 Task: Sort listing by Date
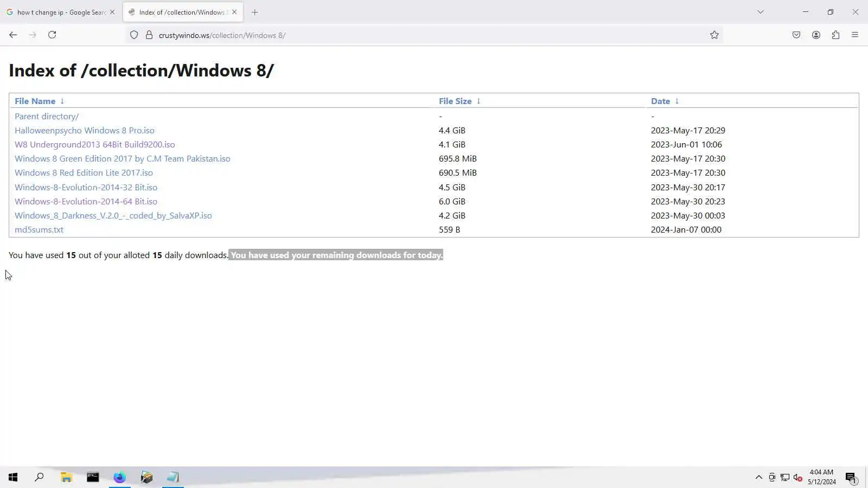(x=660, y=101)
